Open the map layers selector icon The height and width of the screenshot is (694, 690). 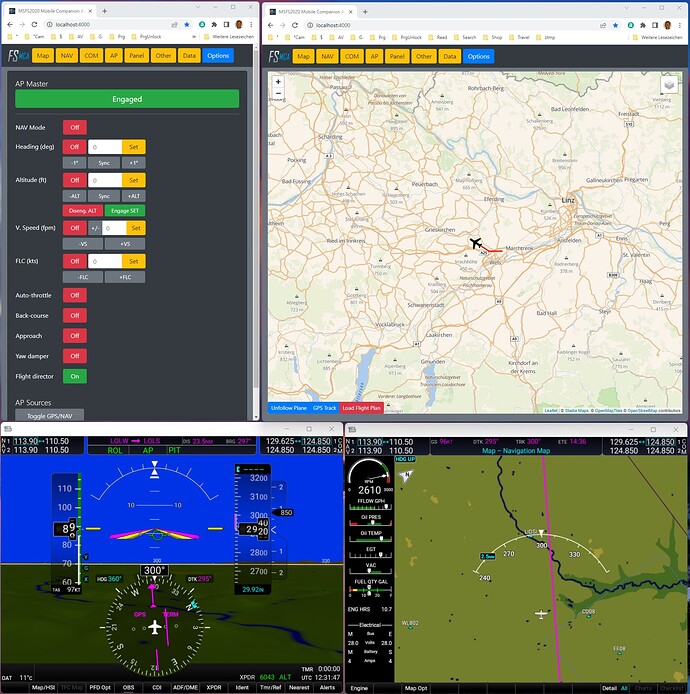tap(669, 86)
